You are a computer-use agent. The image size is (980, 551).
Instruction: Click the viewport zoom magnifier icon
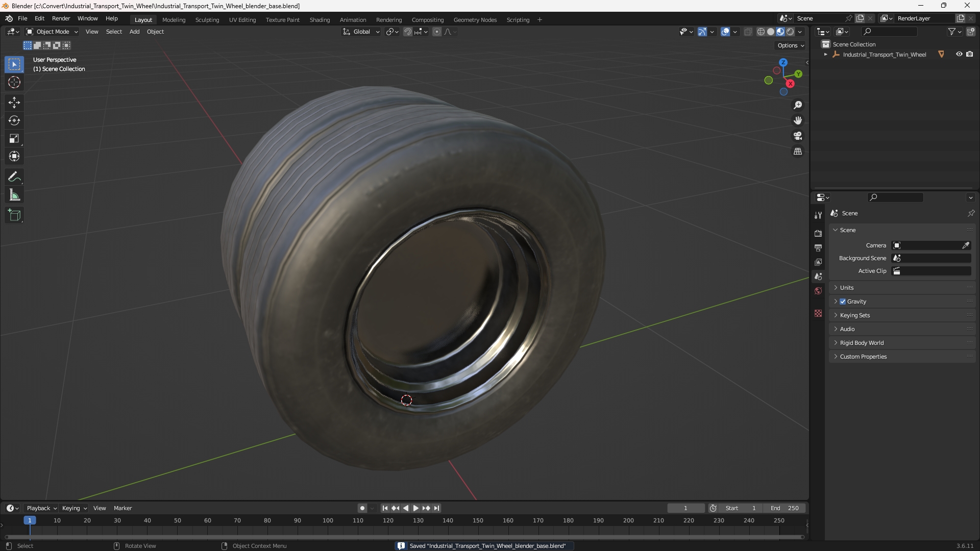(797, 105)
